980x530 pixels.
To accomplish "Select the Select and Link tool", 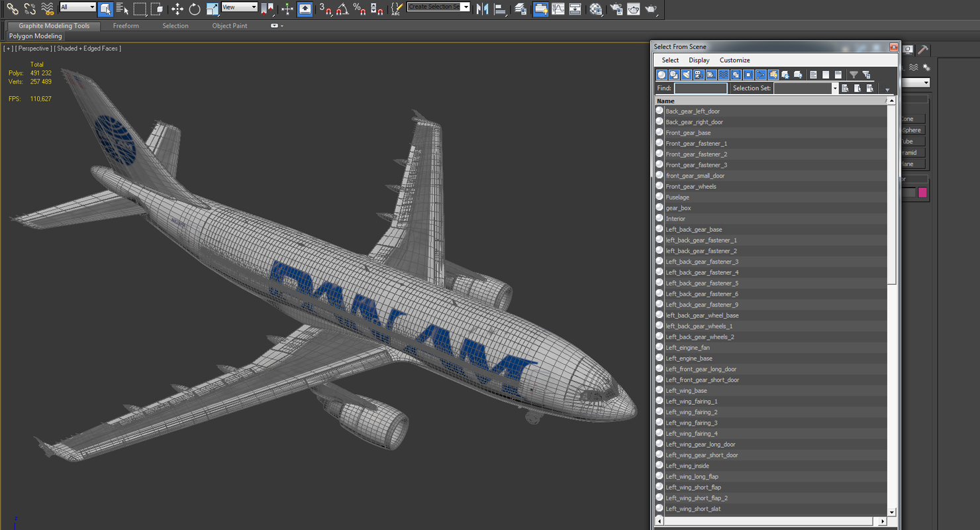I will pos(13,9).
